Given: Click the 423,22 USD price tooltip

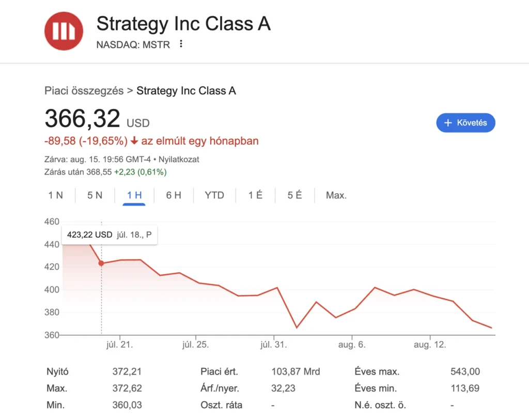Looking at the screenshot, I should point(110,235).
